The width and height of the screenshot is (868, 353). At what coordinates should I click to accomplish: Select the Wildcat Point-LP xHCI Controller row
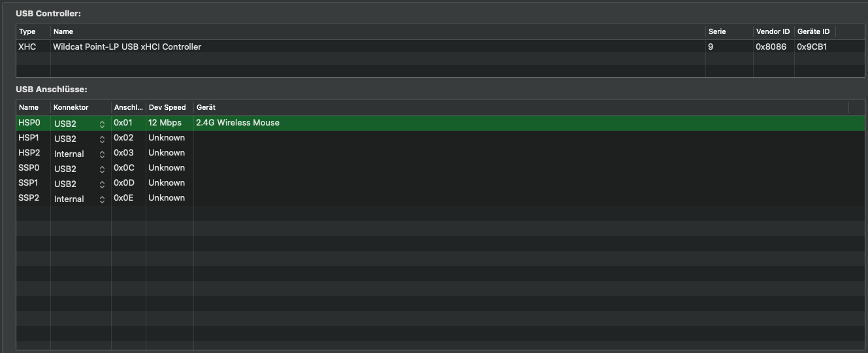point(127,47)
